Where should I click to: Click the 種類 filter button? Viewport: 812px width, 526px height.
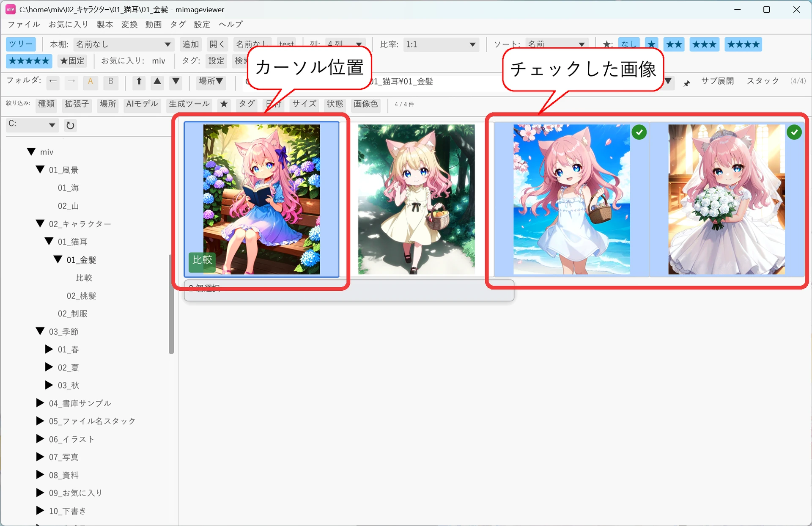(x=46, y=104)
